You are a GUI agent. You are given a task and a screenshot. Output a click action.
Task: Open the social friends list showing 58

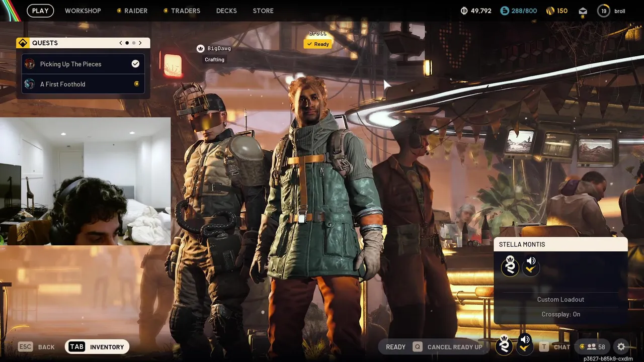593,347
